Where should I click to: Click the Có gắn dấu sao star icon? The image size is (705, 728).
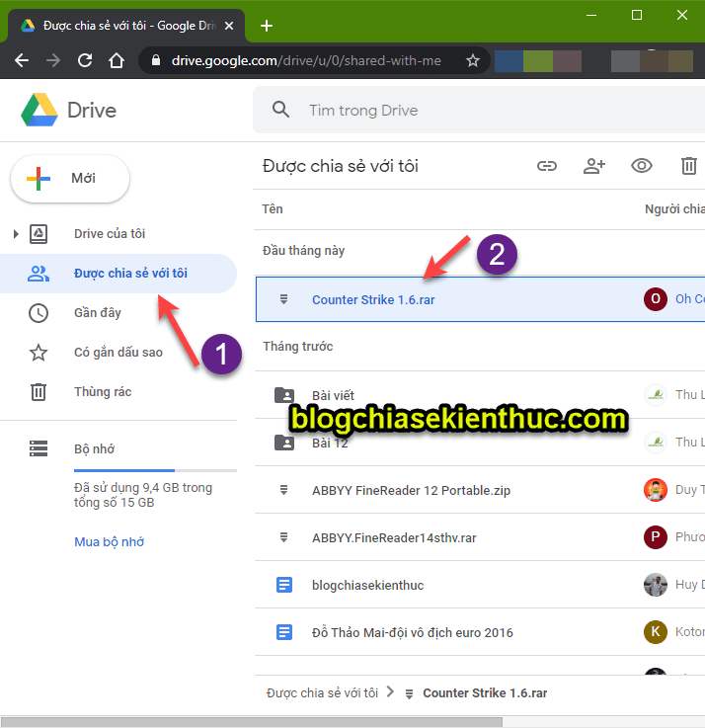39,353
